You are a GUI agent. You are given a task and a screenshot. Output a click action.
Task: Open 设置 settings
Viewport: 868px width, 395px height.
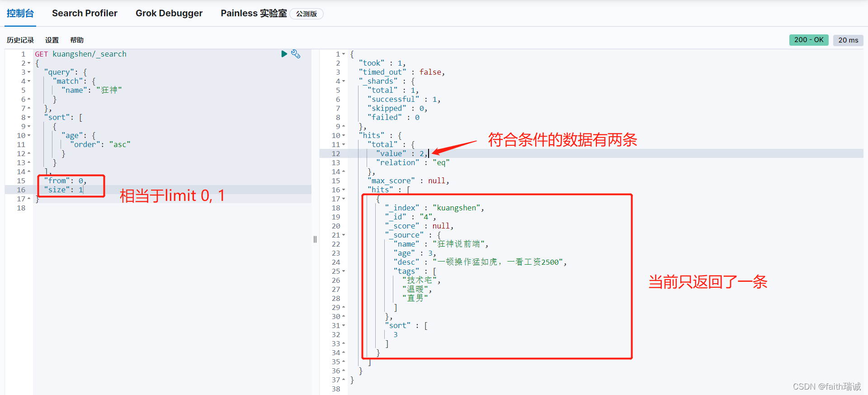52,40
